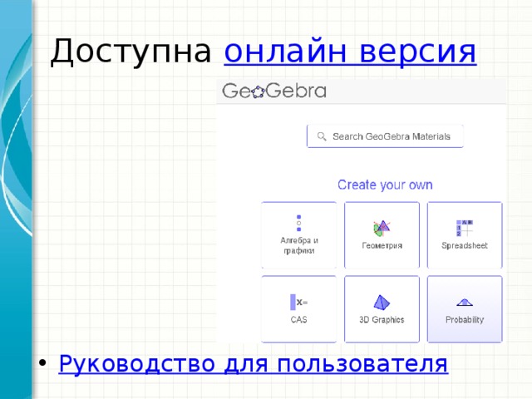Open the Геометрия app tile
This screenshot has width=532, height=399.
(382, 235)
